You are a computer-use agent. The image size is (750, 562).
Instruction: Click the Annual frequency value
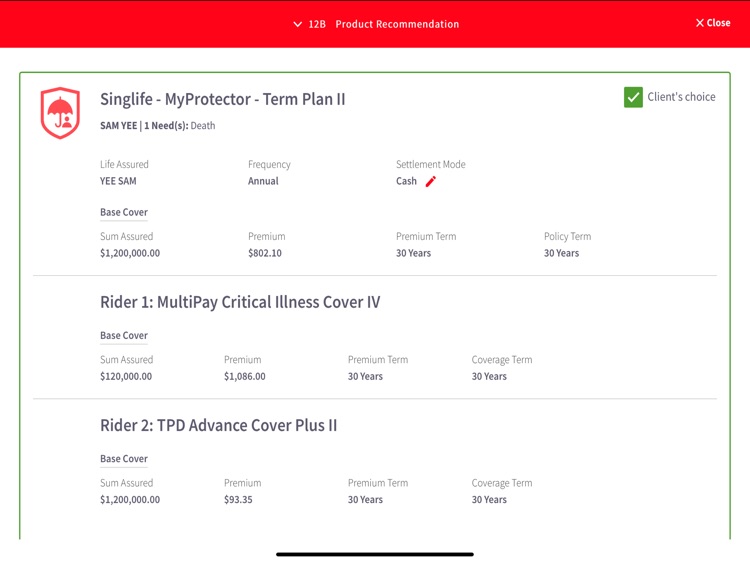(263, 181)
